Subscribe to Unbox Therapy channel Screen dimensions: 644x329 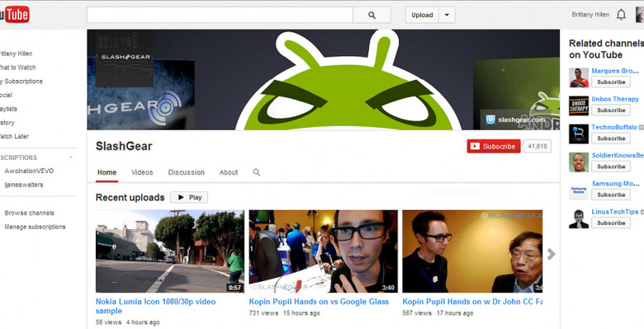click(611, 110)
